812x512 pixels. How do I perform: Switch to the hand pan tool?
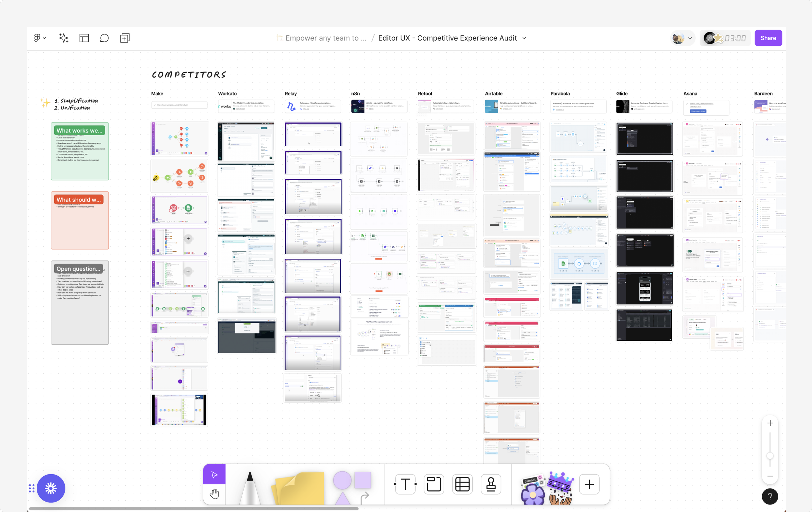(214, 494)
